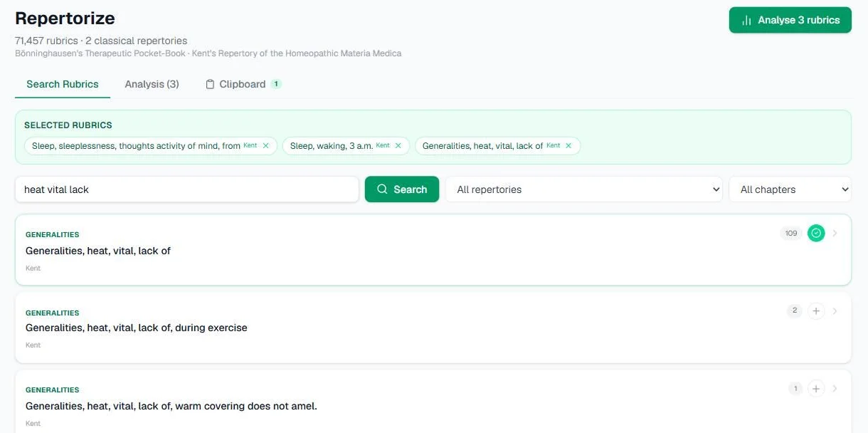Viewport: 868px width, 433px height.
Task: Click the Analyse 3 rubrics button
Action: coord(790,20)
